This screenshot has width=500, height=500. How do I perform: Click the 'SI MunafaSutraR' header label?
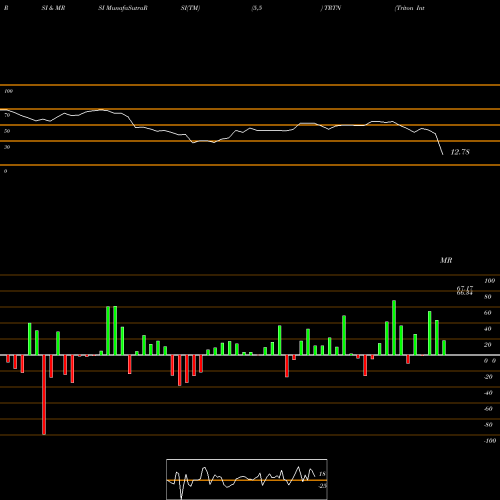click(x=123, y=8)
